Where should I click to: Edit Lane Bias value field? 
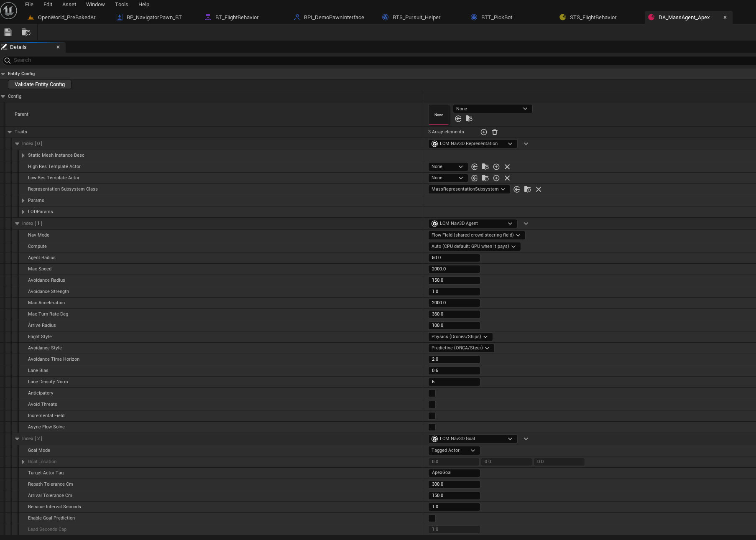[x=454, y=371]
